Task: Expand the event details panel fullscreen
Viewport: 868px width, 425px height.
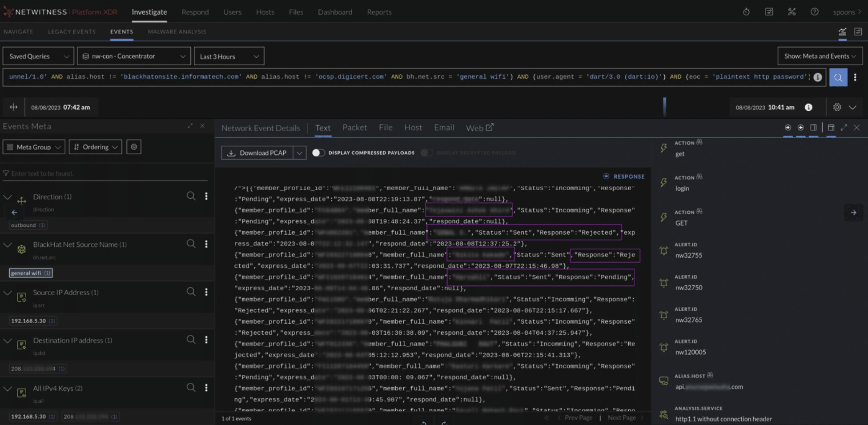Action: [844, 128]
